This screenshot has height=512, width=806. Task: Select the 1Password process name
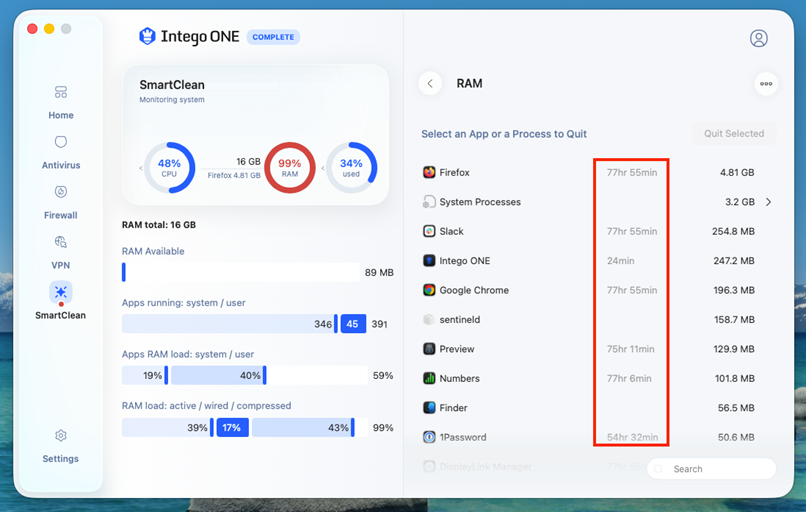coord(463,437)
